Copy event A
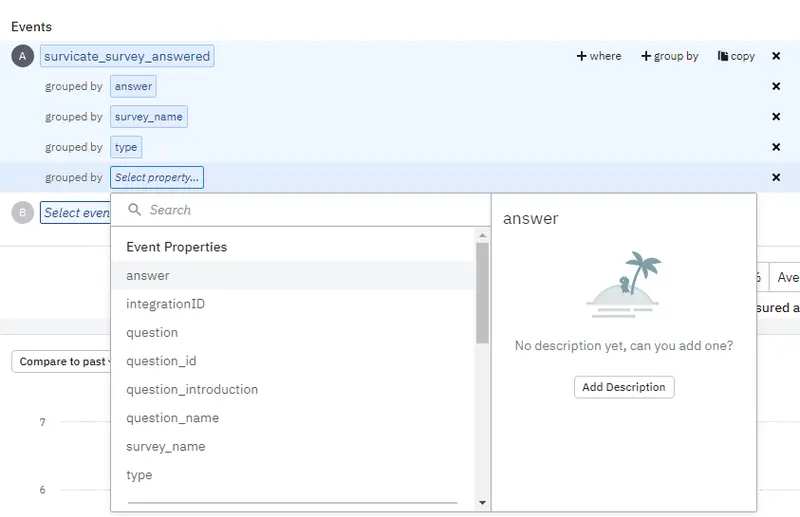 tap(736, 56)
